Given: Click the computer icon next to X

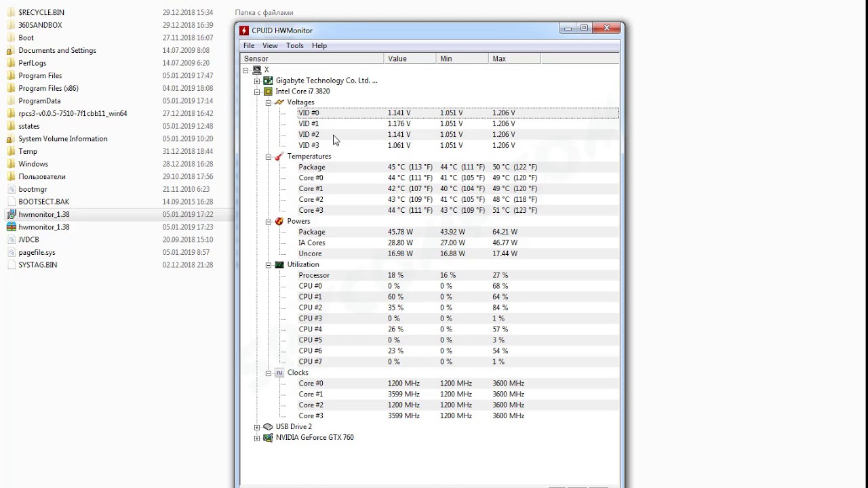Looking at the screenshot, I should [257, 70].
